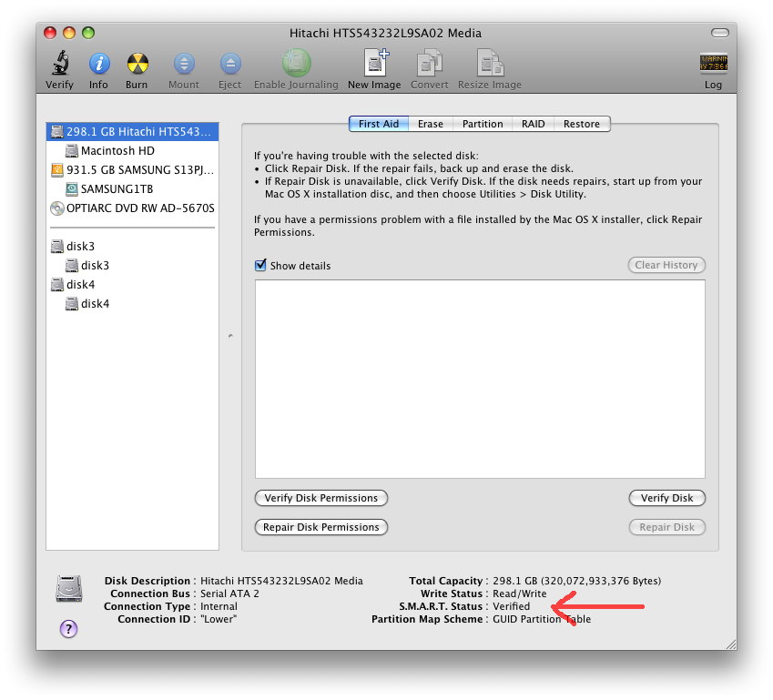This screenshot has height=700, width=773.
Task: Switch to the Restore tab
Action: coord(582,124)
